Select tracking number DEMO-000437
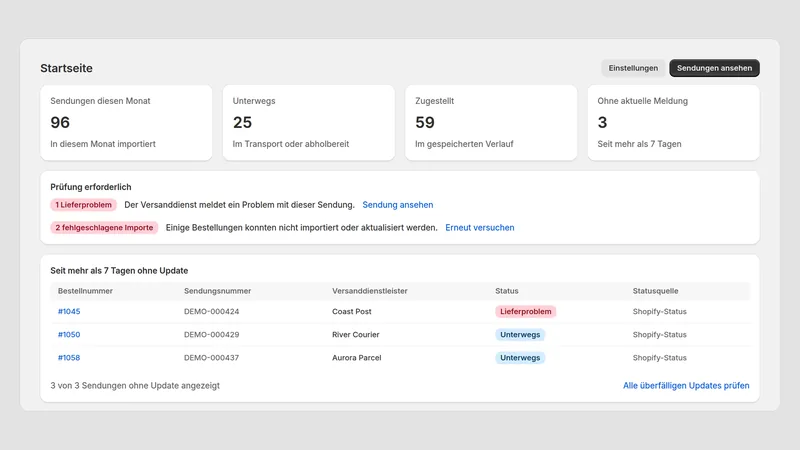The image size is (800, 450). [x=211, y=358]
